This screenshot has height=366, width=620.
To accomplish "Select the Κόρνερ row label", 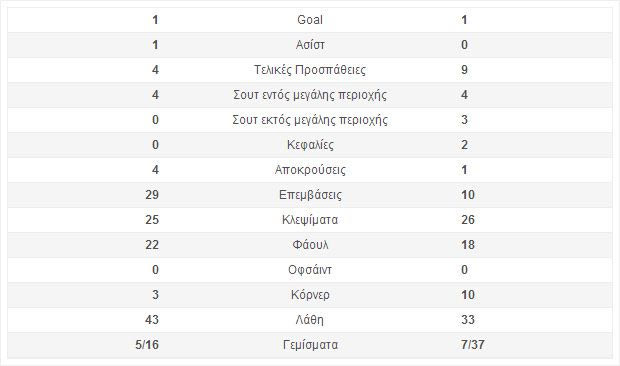I will [310, 295].
